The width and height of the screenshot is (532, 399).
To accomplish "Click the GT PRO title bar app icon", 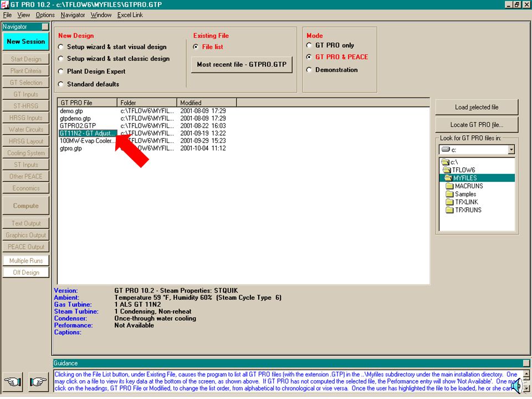I will click(x=4, y=4).
